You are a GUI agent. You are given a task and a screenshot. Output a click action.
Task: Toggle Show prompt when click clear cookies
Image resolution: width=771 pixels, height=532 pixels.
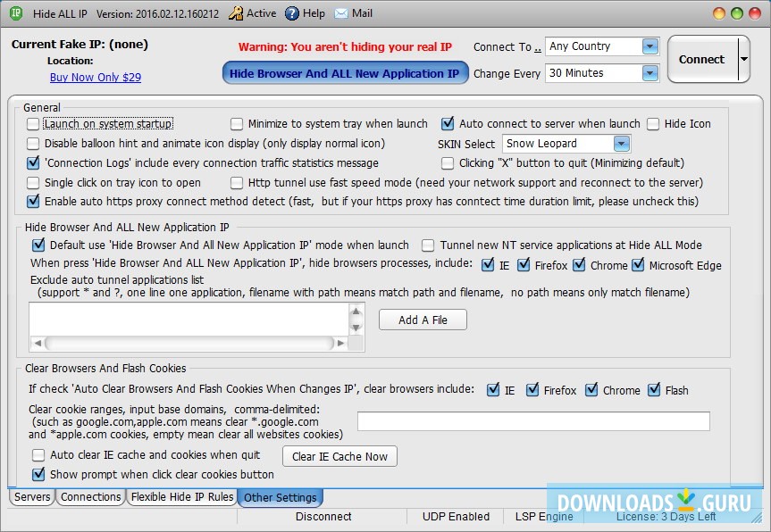[38, 474]
